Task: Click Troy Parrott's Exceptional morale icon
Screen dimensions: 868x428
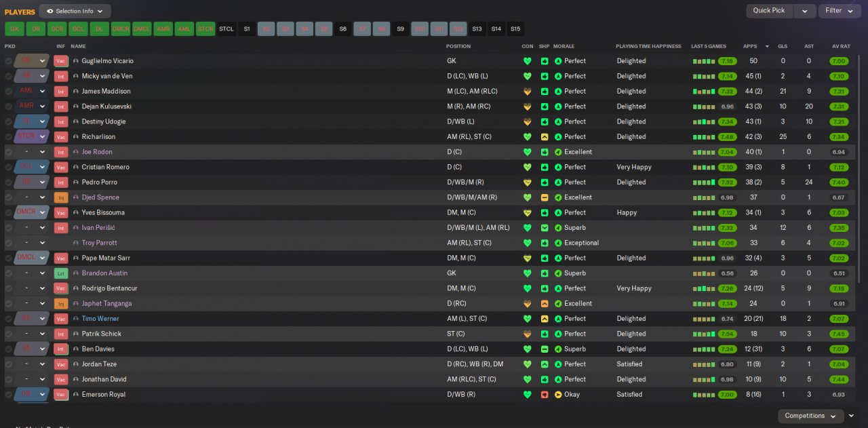Action: click(558, 243)
